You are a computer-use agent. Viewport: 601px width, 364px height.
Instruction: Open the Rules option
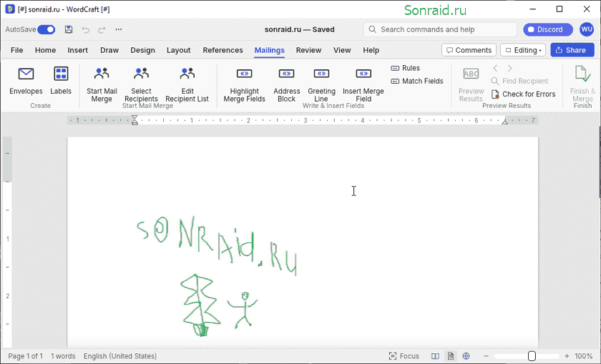tap(405, 68)
